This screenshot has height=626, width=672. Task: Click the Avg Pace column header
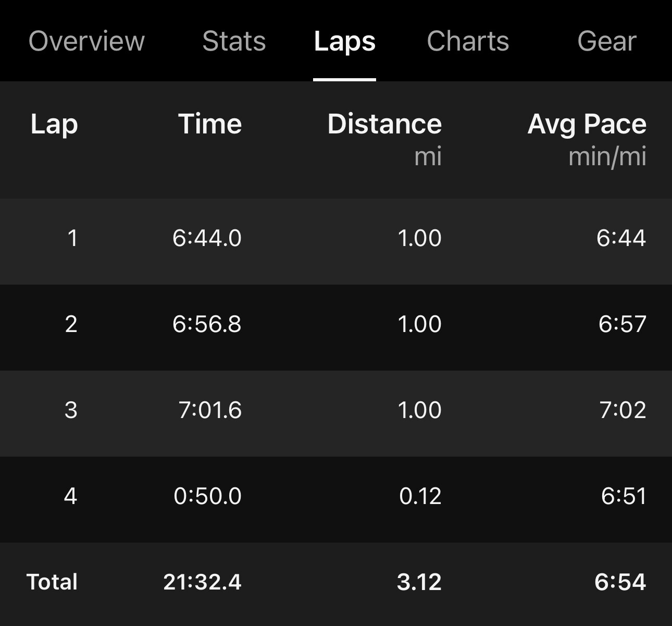587,124
